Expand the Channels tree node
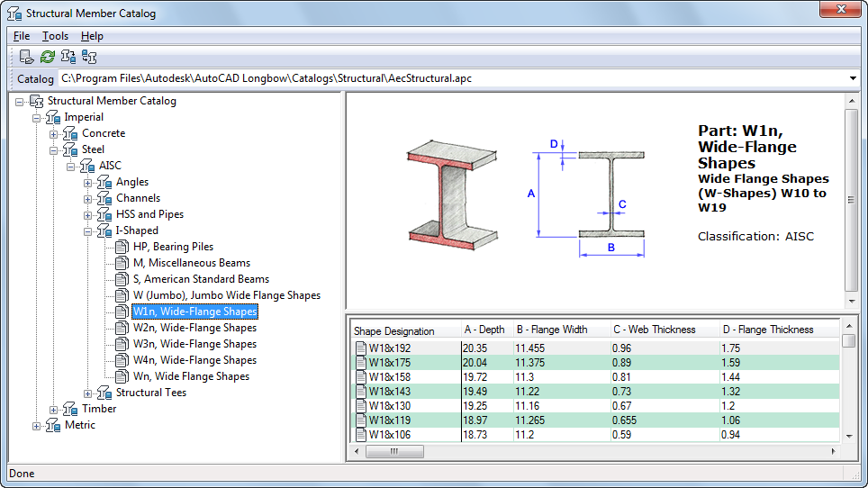The height and width of the screenshot is (488, 868). pyautogui.click(x=88, y=199)
